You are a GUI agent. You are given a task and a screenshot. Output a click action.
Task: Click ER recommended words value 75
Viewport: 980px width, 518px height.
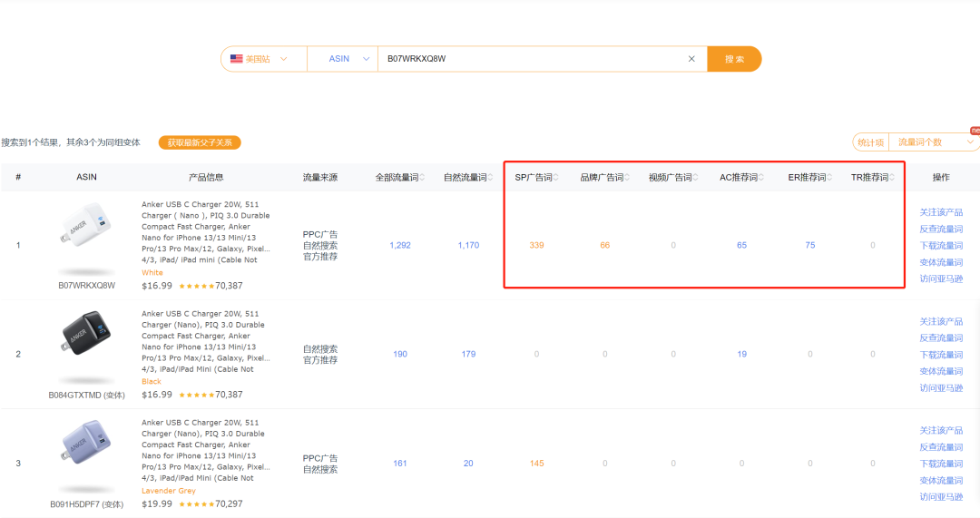[810, 245]
